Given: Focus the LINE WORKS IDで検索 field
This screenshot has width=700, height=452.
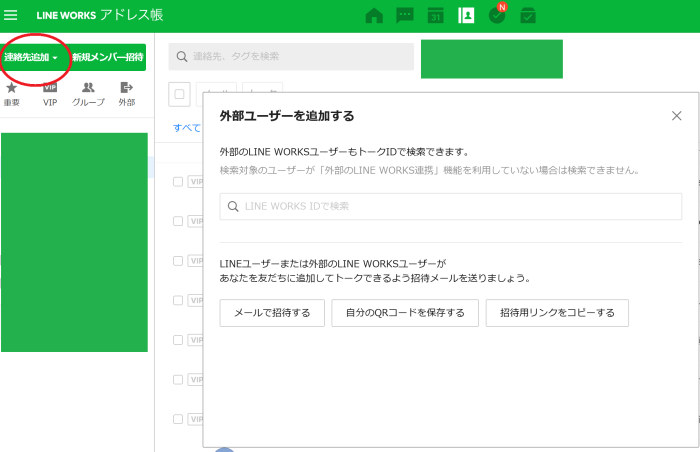Looking at the screenshot, I should pyautogui.click(x=450, y=206).
